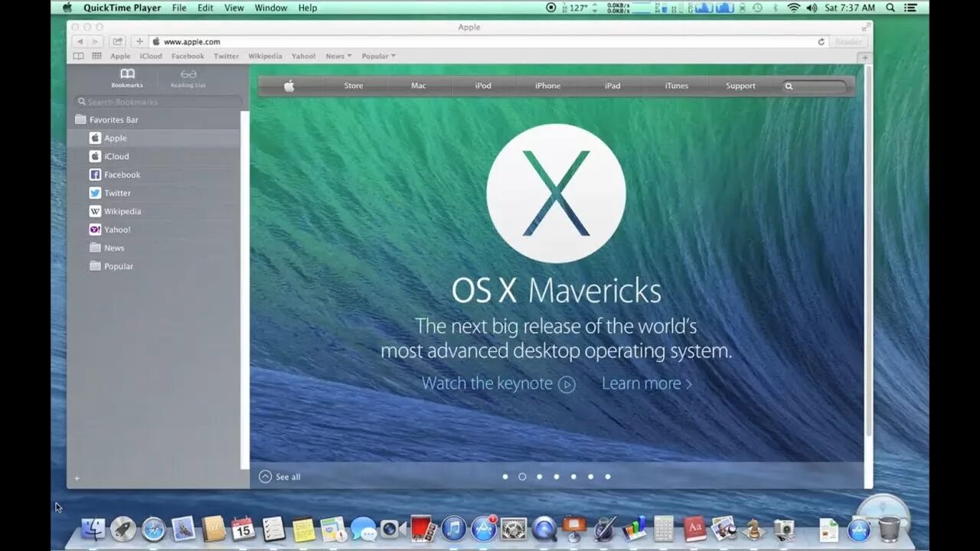Open the File menu
980x551 pixels.
(x=179, y=8)
